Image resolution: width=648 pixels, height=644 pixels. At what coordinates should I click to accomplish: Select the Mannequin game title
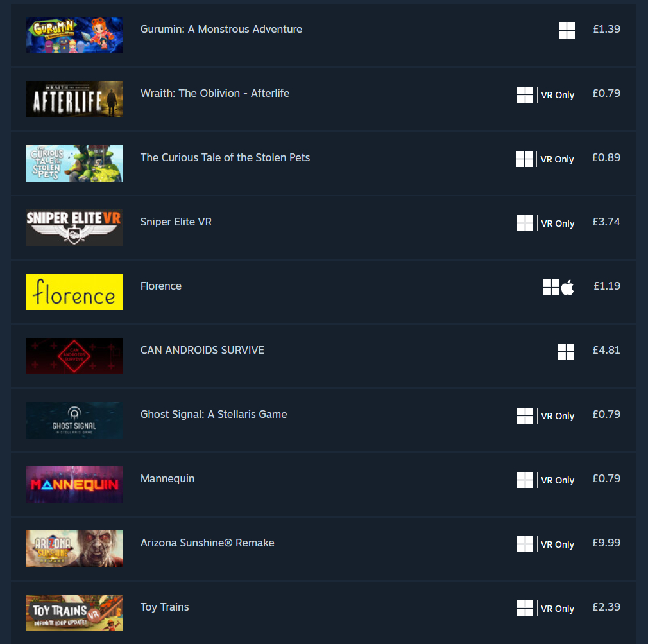point(167,478)
